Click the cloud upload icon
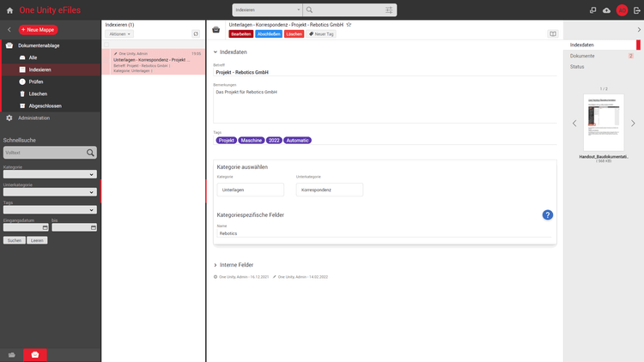 (607, 9)
